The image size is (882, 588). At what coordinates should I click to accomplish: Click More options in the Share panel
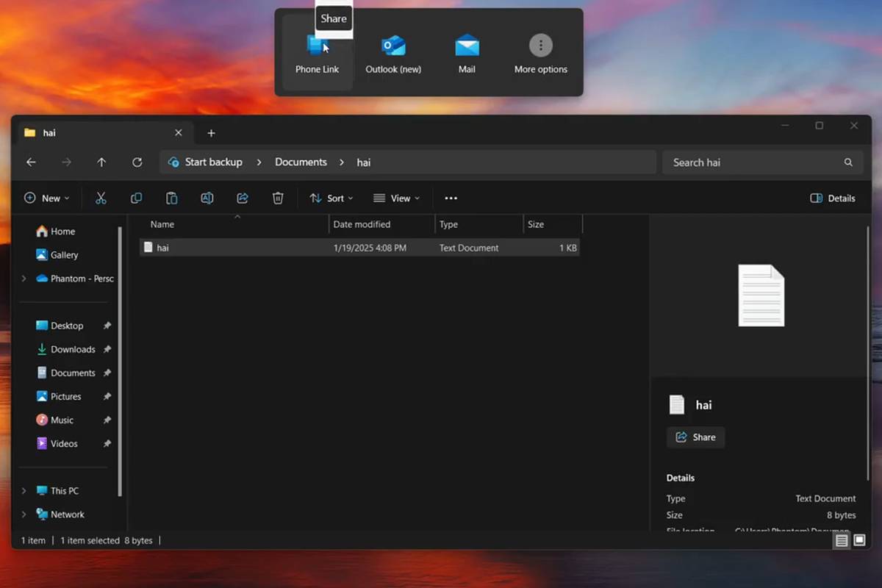pyautogui.click(x=540, y=51)
